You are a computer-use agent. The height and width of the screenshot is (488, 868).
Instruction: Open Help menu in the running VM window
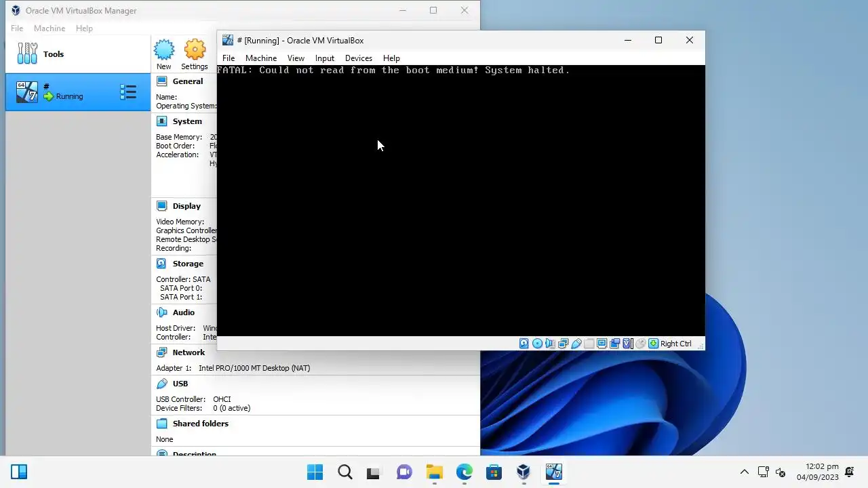click(391, 58)
